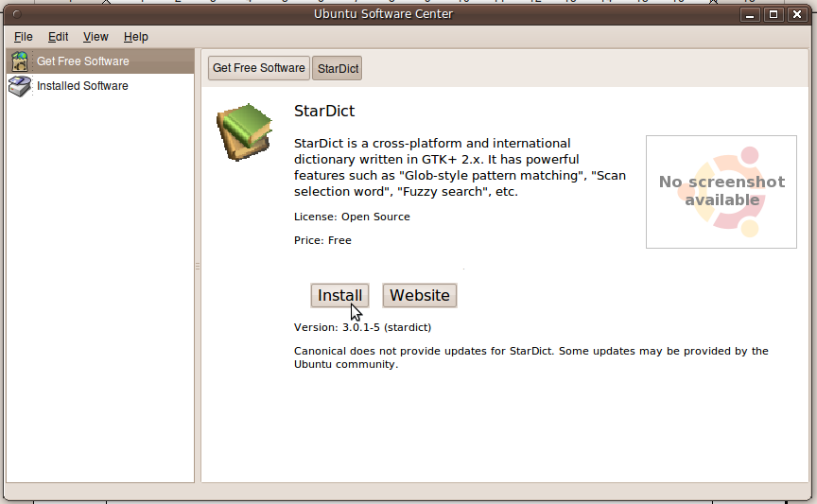Open the View menu
Image resolution: width=817 pixels, height=504 pixels.
pyautogui.click(x=96, y=37)
